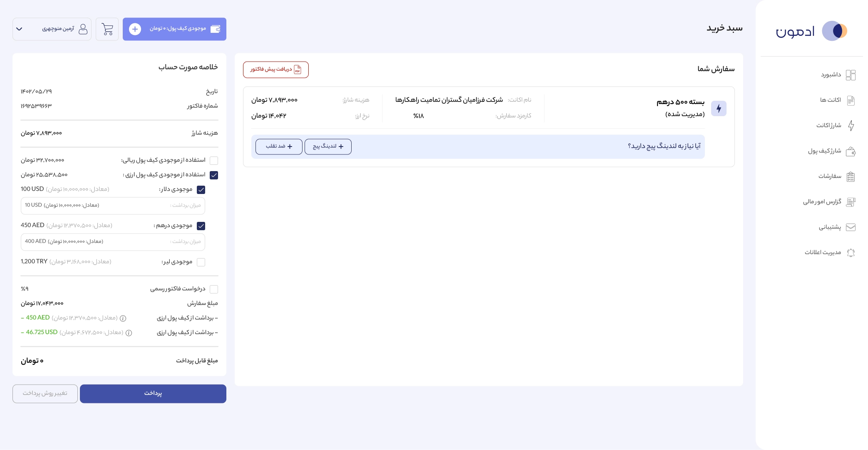
Task: Click account name شرکت فرزامیان گستران
Action: click(x=449, y=100)
